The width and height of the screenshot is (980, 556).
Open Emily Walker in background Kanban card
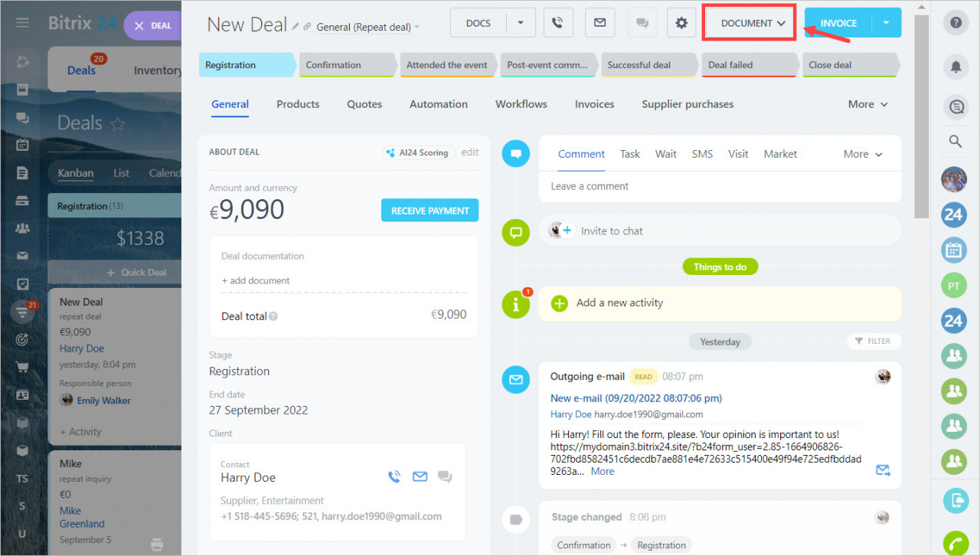tap(103, 401)
